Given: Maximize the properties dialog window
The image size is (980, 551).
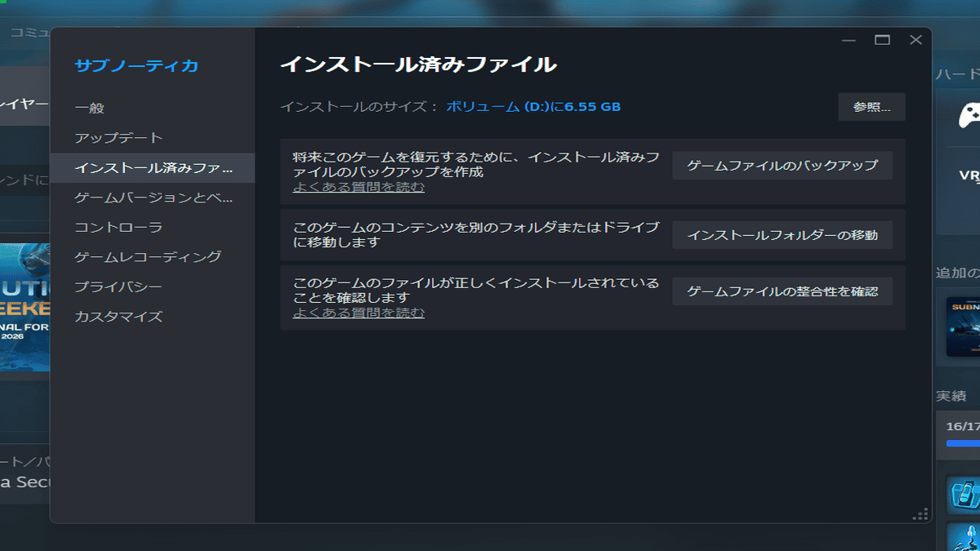Looking at the screenshot, I should click(882, 39).
